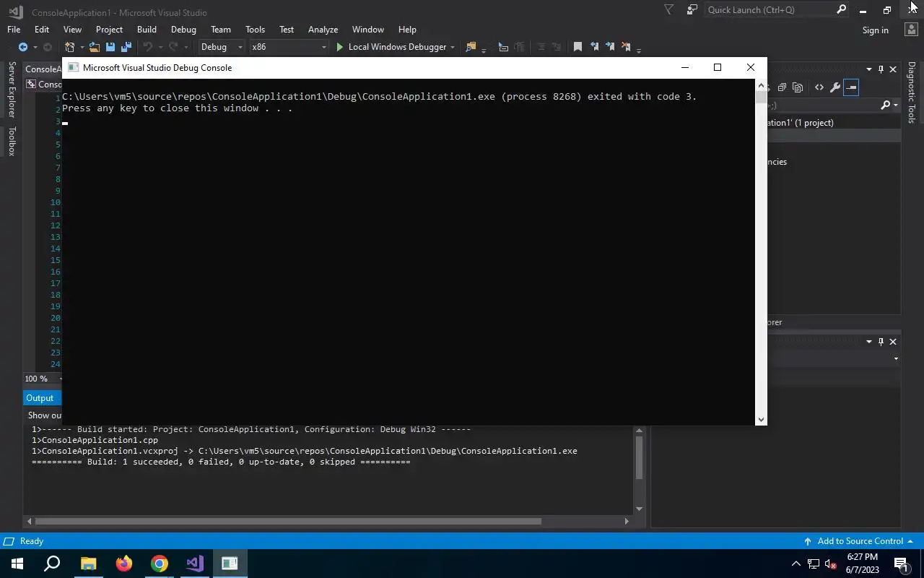This screenshot has height=578, width=924.
Task: Toggle Preview Selected Items in Solution Explorer
Action: pos(851,87)
